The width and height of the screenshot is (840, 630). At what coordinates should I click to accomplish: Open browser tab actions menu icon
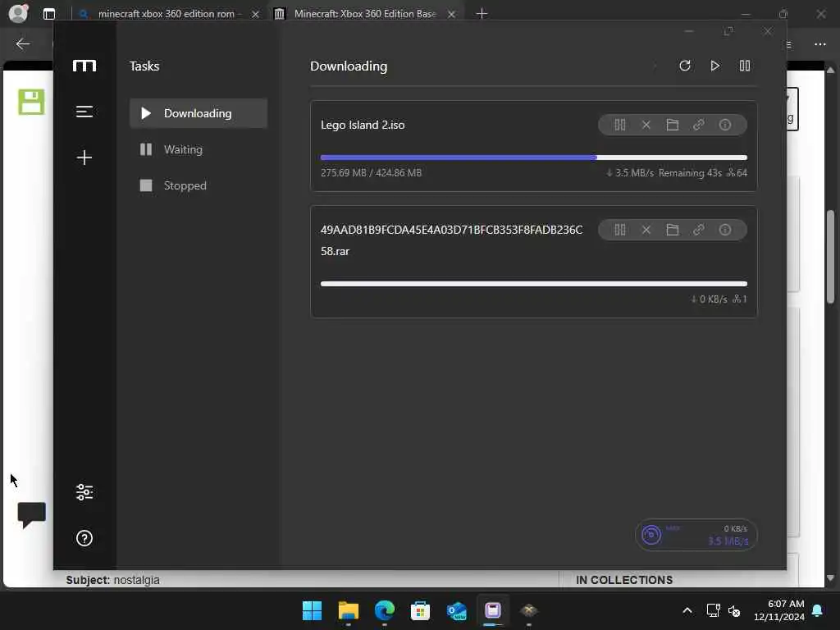[48, 14]
